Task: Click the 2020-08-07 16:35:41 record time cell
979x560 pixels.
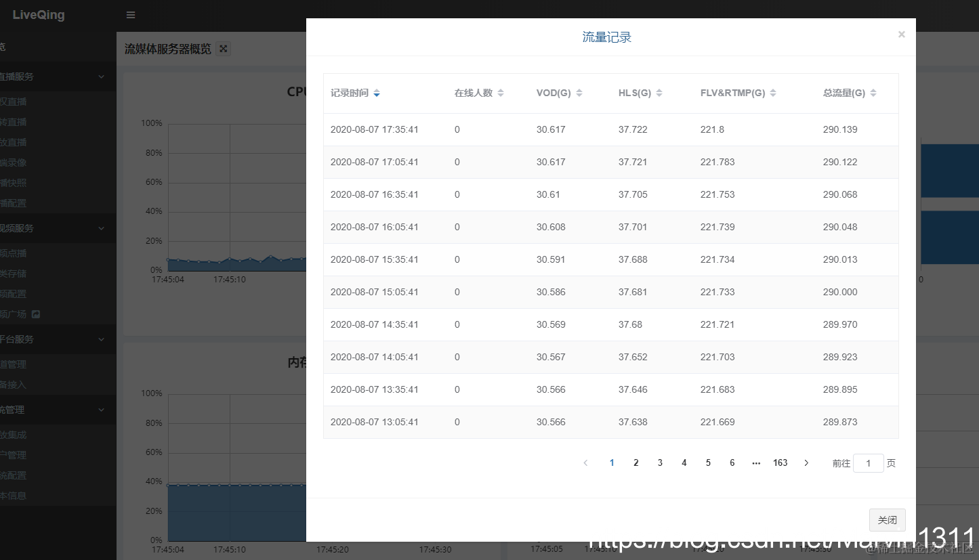Action: [x=374, y=194]
